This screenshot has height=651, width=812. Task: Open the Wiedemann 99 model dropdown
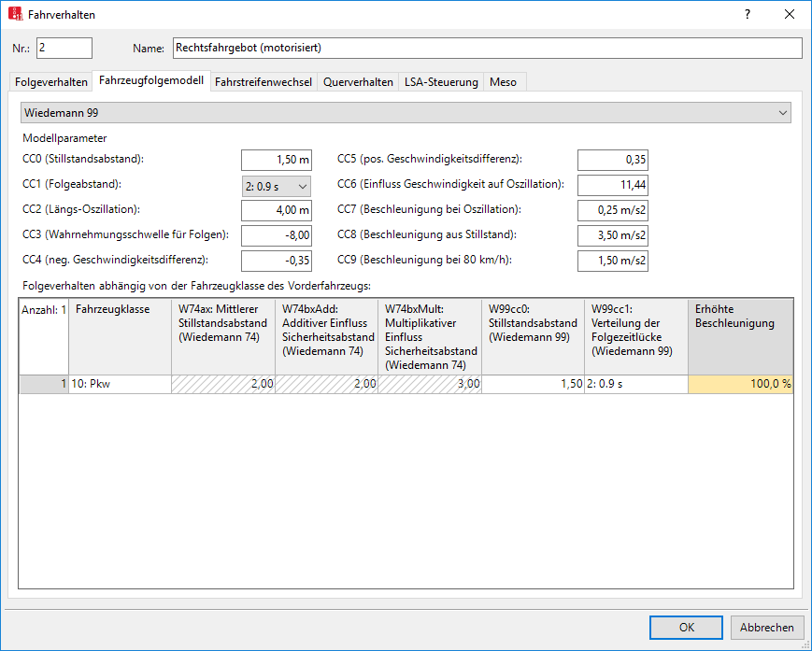pyautogui.click(x=406, y=113)
